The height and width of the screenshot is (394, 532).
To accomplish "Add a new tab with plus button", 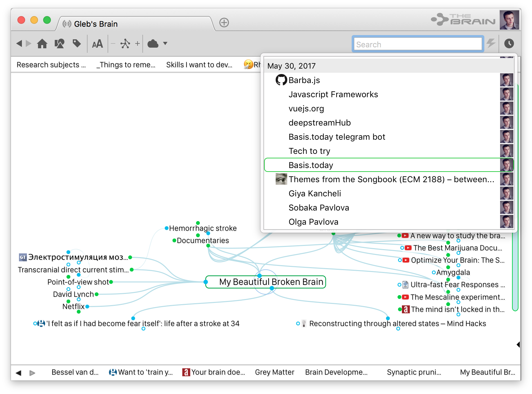I will coord(224,23).
